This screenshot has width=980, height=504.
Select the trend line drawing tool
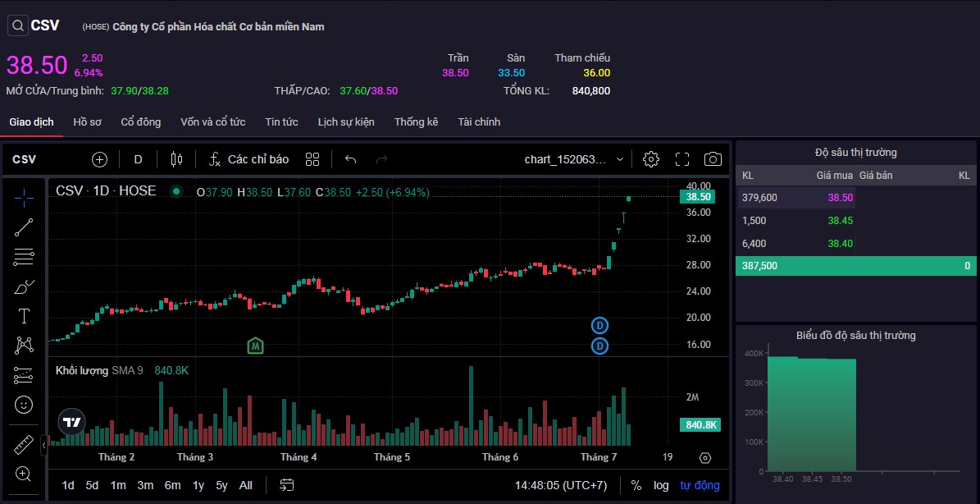24,227
